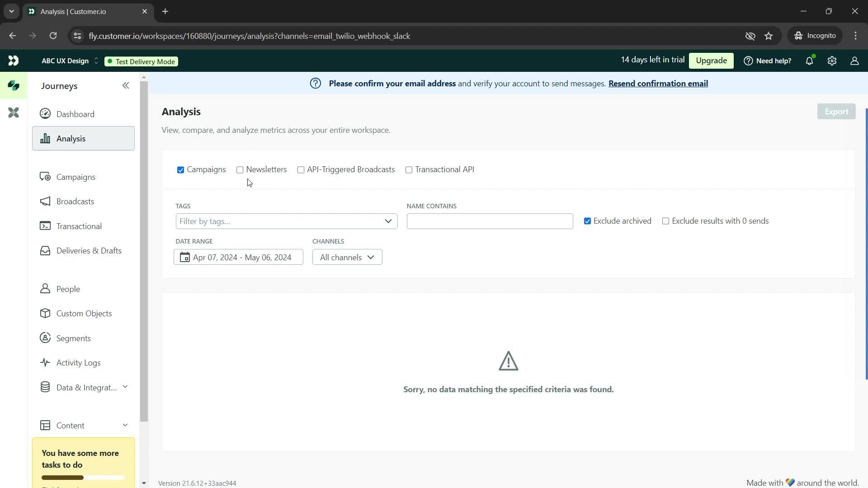Click the Segments sidebar icon
This screenshot has width=868, height=488.
[45, 338]
